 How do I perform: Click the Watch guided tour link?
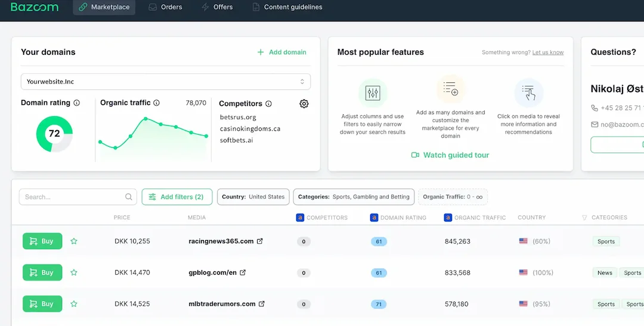pos(450,155)
